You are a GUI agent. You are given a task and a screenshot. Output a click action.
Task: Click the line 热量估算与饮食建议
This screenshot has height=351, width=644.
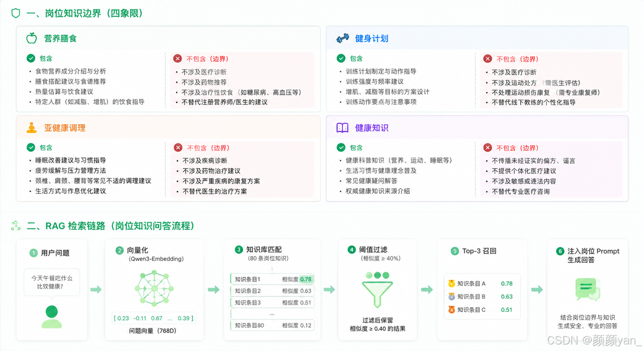[x=64, y=92]
